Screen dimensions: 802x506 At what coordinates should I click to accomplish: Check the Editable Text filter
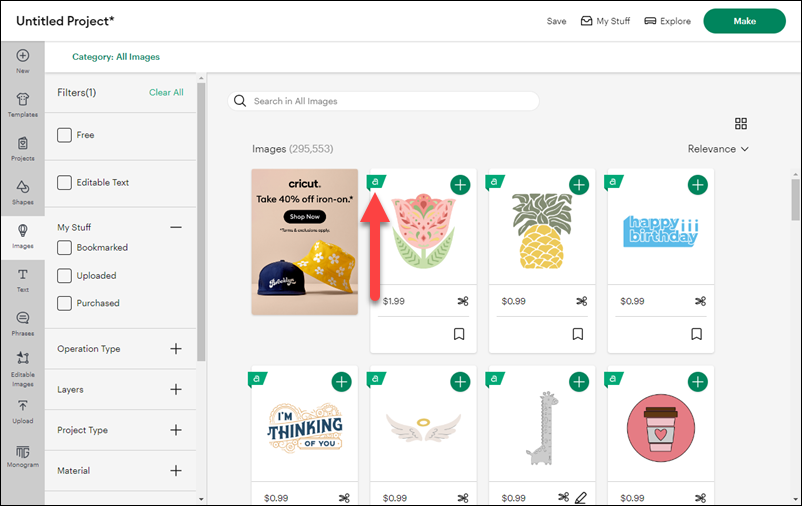[x=65, y=183]
